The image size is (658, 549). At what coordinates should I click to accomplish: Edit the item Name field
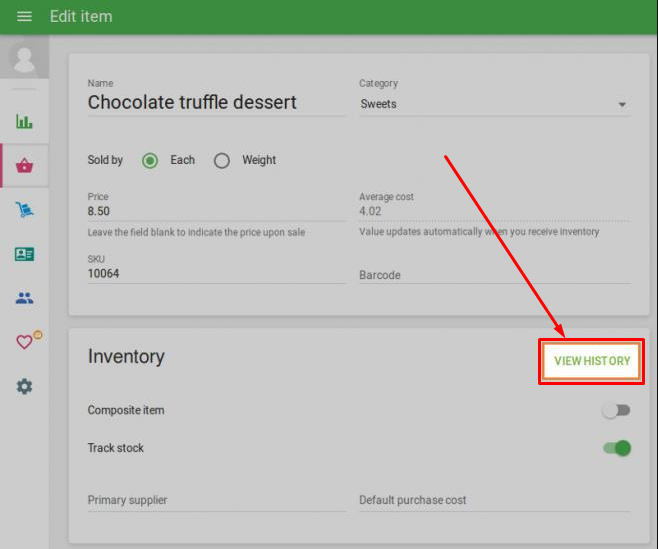216,102
